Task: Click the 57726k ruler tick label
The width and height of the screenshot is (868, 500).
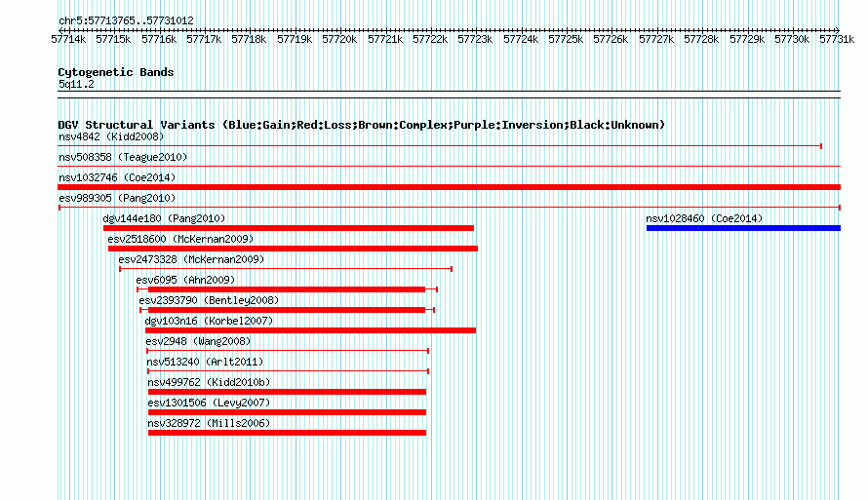Action: [x=611, y=39]
